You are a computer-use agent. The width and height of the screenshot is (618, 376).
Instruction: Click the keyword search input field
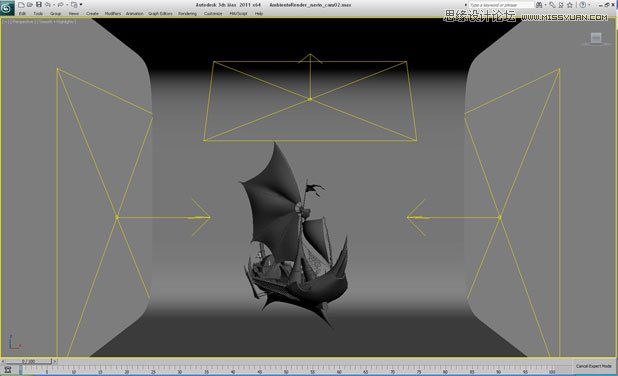pyautogui.click(x=501, y=5)
